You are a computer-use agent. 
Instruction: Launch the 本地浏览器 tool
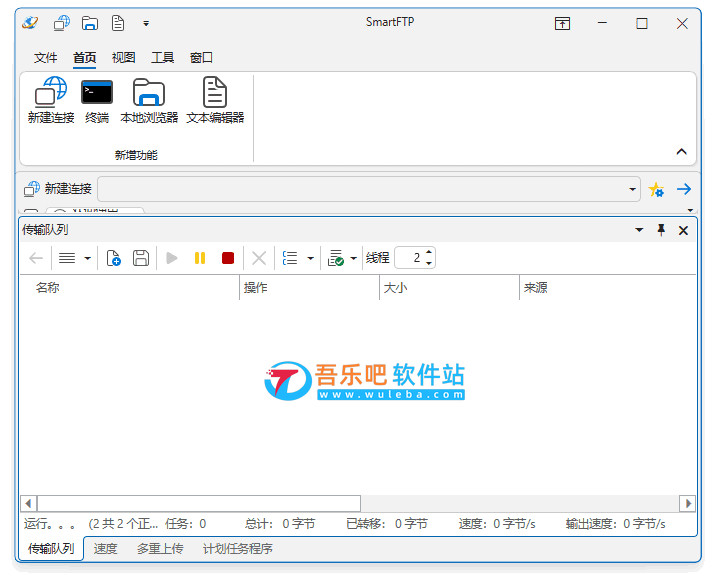[x=149, y=100]
